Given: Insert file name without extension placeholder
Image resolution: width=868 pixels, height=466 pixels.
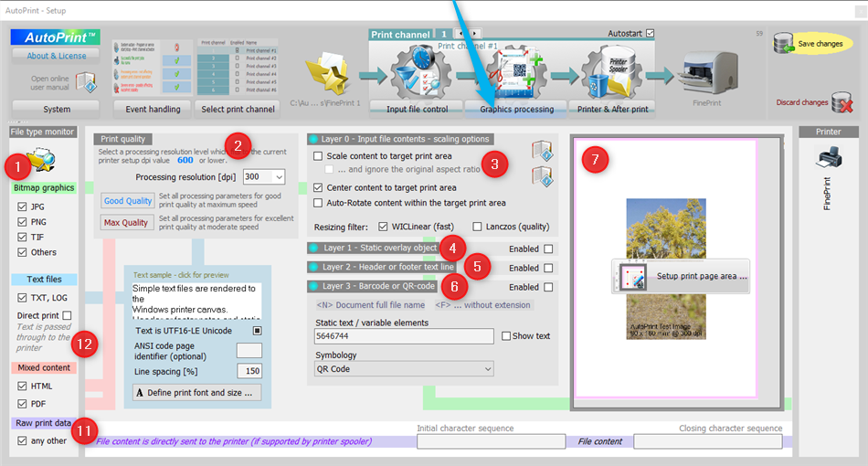Looking at the screenshot, I should click(x=482, y=305).
